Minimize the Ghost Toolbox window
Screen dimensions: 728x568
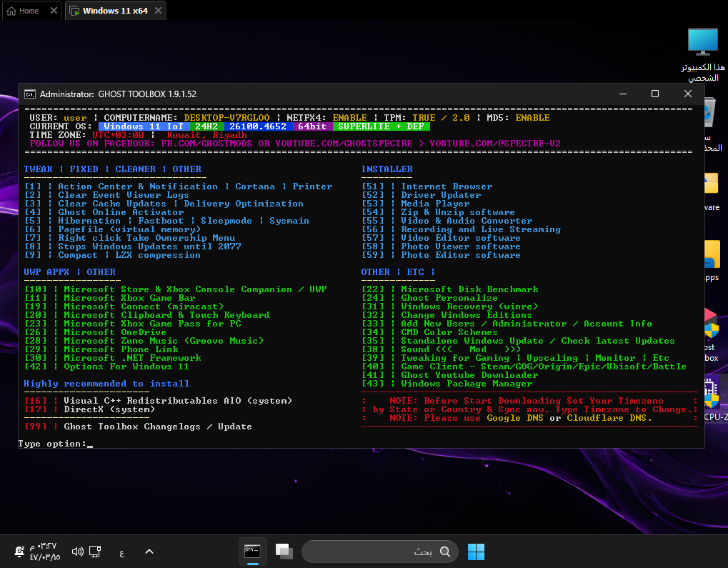pyautogui.click(x=623, y=94)
